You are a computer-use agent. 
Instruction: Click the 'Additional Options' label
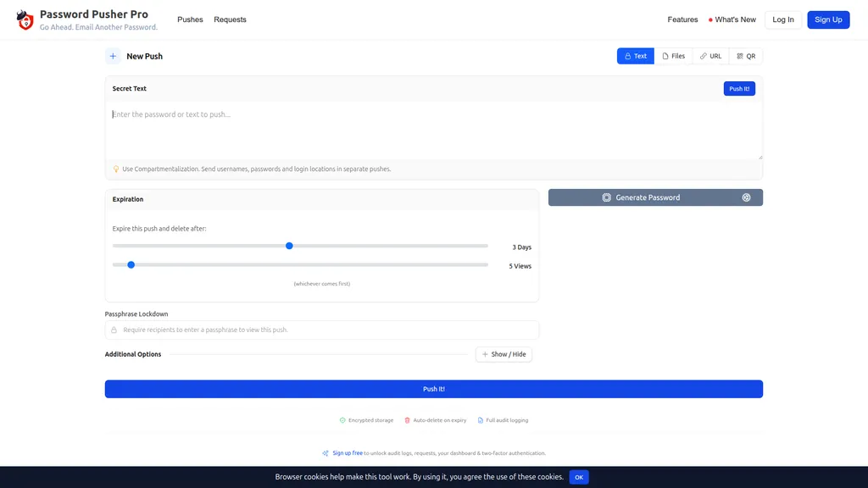point(133,354)
